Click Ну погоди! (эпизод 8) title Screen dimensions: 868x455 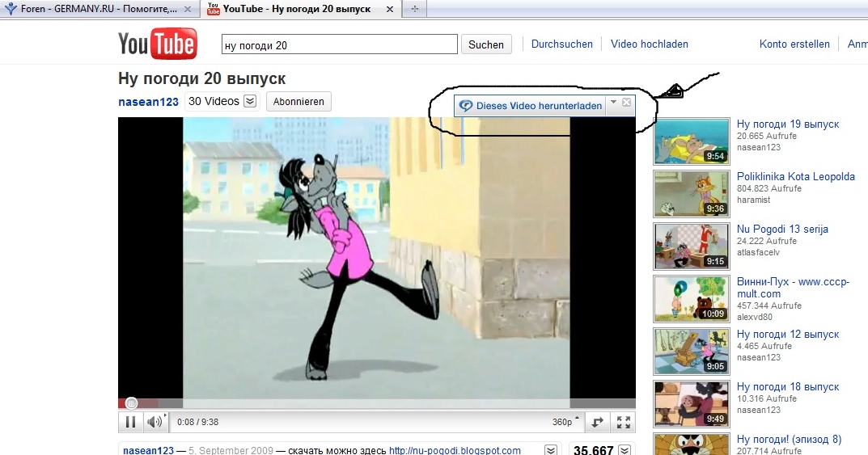point(789,439)
